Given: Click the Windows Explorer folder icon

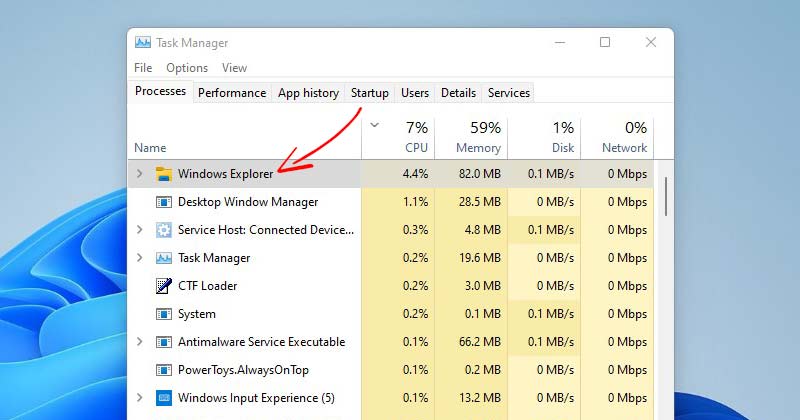Looking at the screenshot, I should coord(164,174).
